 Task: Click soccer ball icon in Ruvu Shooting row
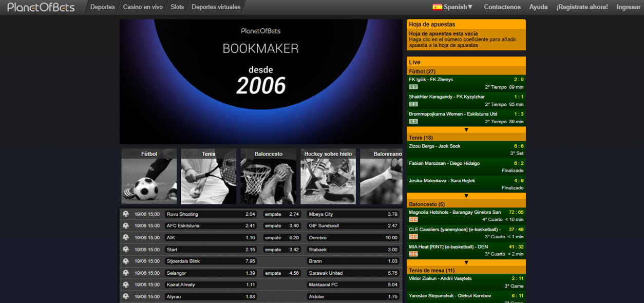click(x=126, y=214)
